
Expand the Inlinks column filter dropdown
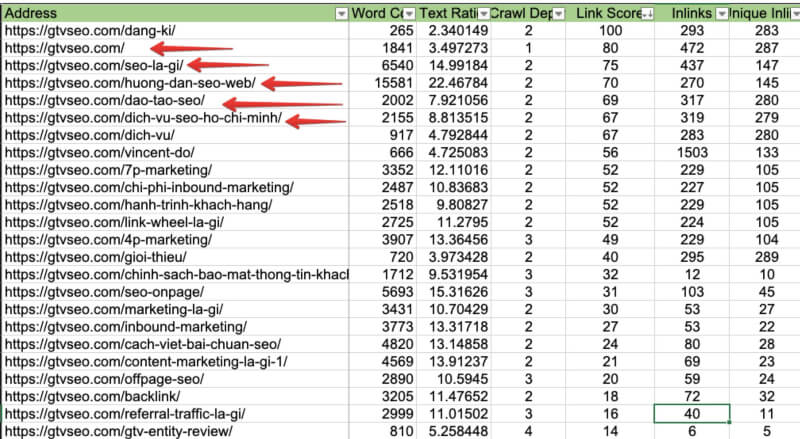pyautogui.click(x=720, y=13)
